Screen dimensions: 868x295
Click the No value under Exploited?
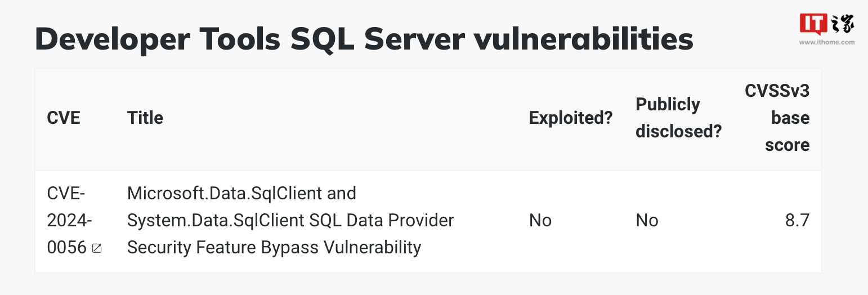point(540,220)
